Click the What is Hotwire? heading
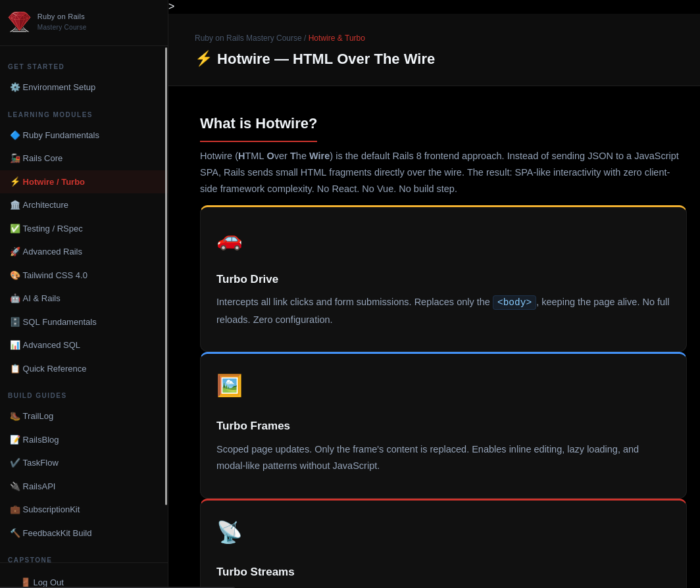The height and width of the screenshot is (588, 700). point(259,123)
